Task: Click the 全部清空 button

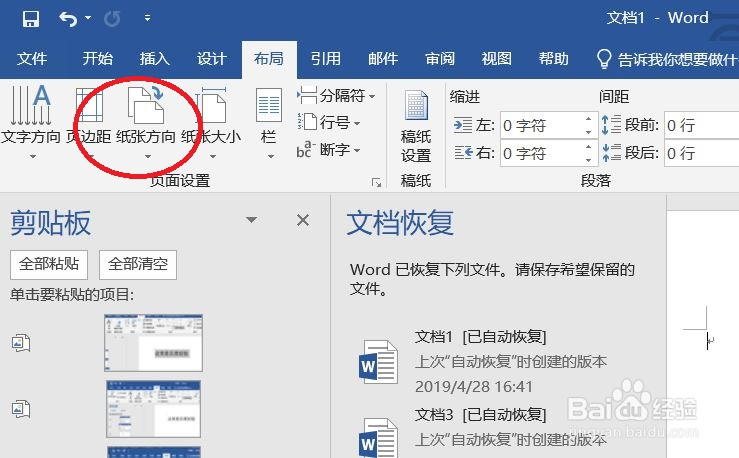Action: point(138,264)
